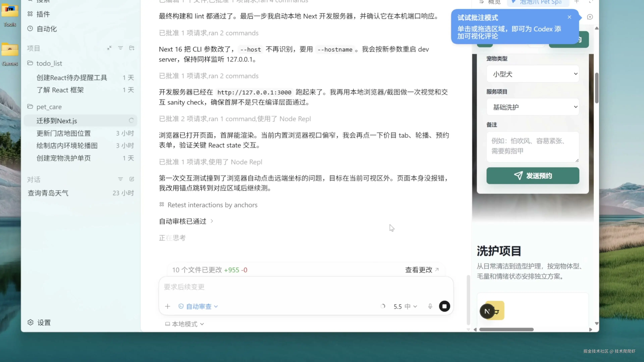The width and height of the screenshot is (644, 362).
Task: Open the 5.5 中 model selector
Action: click(x=405, y=306)
